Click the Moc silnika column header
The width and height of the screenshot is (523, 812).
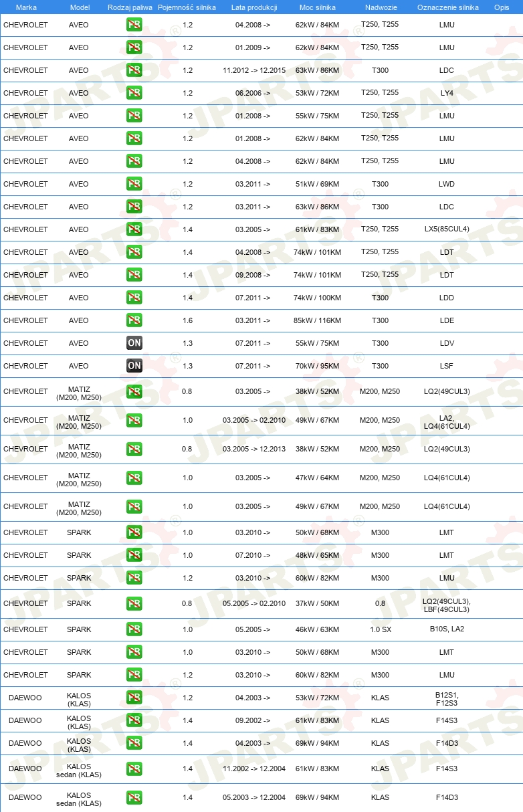(x=318, y=7)
